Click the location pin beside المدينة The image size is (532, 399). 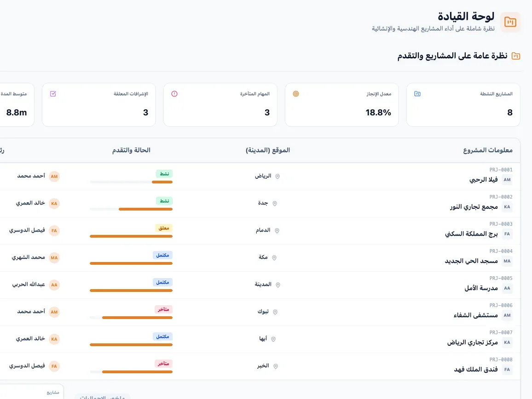click(x=278, y=285)
